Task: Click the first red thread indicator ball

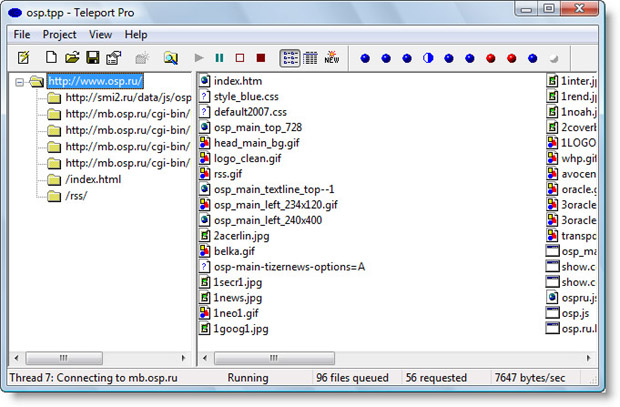Action: (x=491, y=59)
